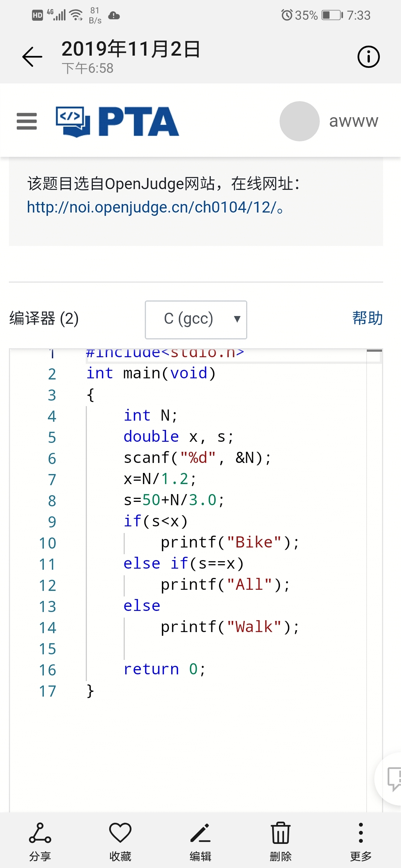Click the PTA logo
Viewport: 401px width, 868px height.
117,121
